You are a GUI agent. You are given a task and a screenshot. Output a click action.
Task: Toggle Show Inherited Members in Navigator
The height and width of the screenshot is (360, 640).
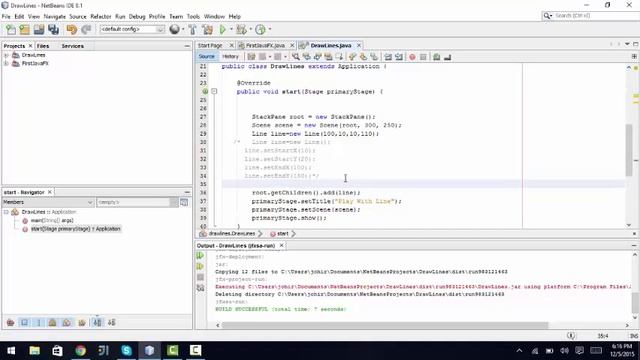(x=10, y=322)
